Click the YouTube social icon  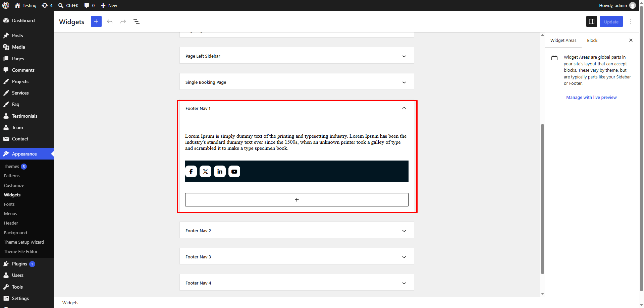click(x=234, y=172)
